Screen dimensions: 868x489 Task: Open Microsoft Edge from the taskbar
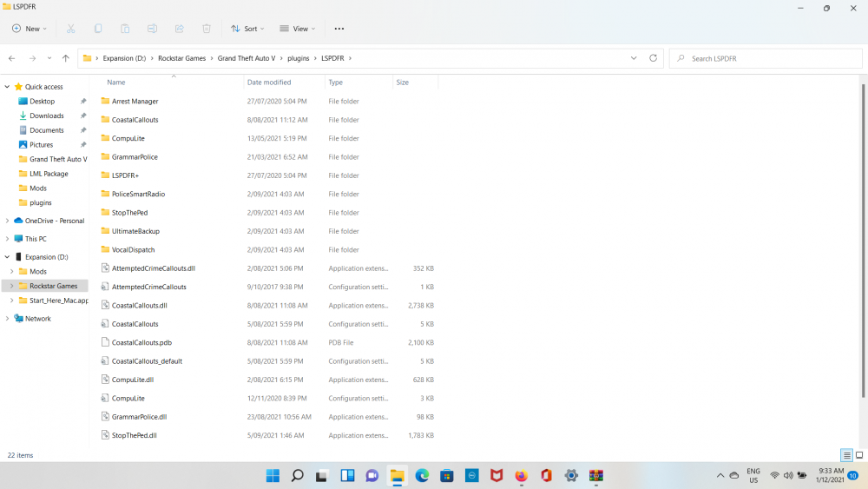pyautogui.click(x=422, y=475)
